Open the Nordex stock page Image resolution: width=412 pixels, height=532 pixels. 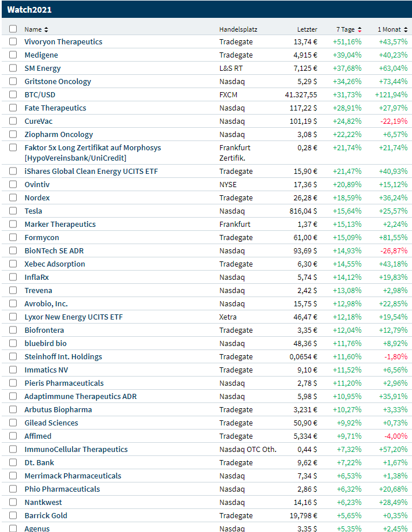click(x=37, y=198)
